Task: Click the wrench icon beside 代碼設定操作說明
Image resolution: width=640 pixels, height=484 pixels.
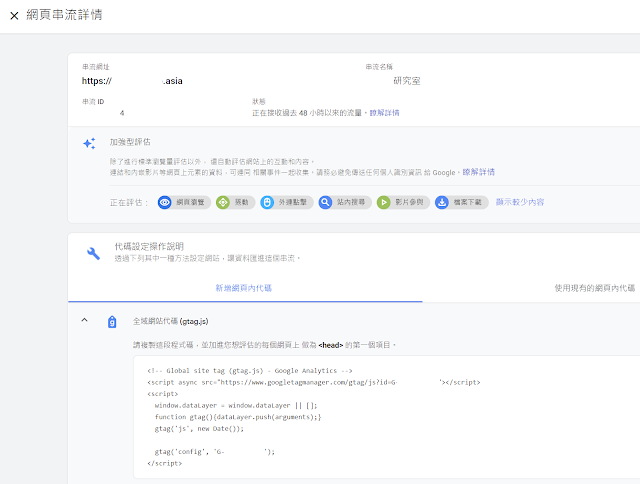Action: pyautogui.click(x=93, y=253)
